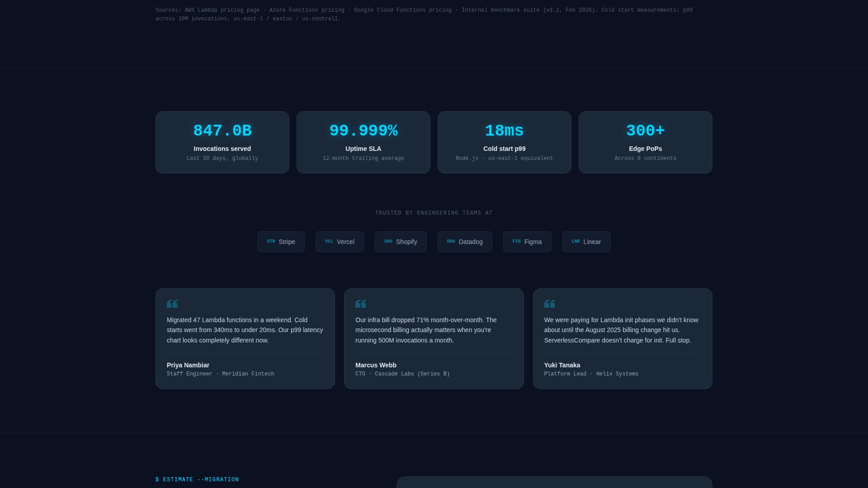Click the name Yuki Tanaka
This screenshot has width=868, height=488.
[562, 365]
